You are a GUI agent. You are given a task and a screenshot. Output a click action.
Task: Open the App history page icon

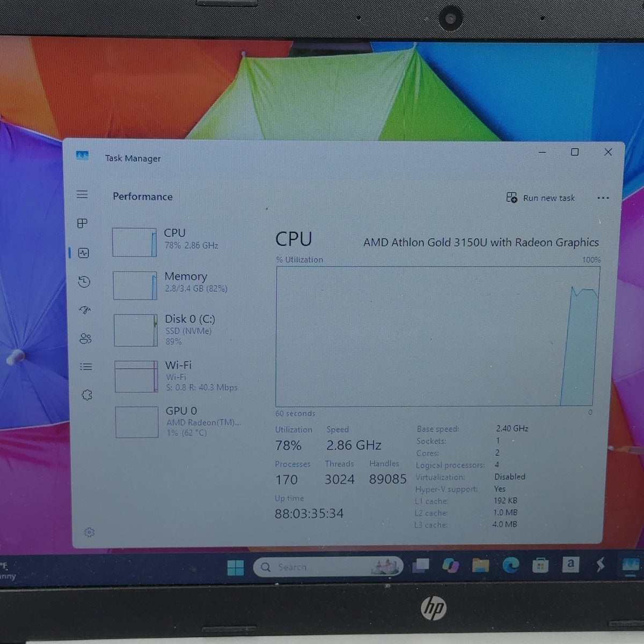[x=84, y=282]
